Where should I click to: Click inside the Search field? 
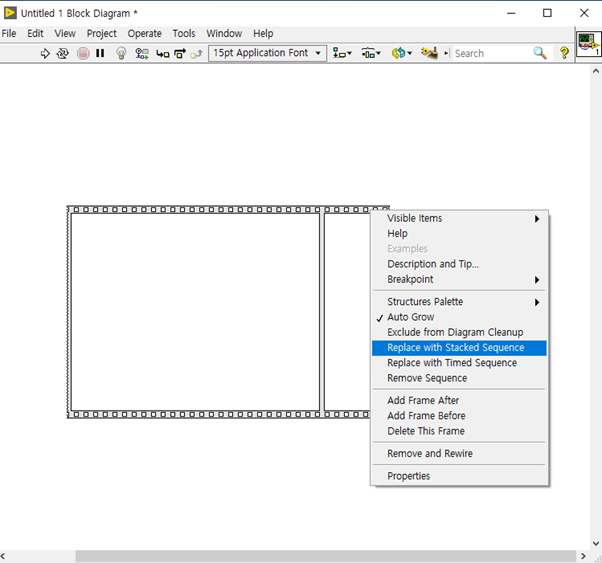pyautogui.click(x=491, y=53)
